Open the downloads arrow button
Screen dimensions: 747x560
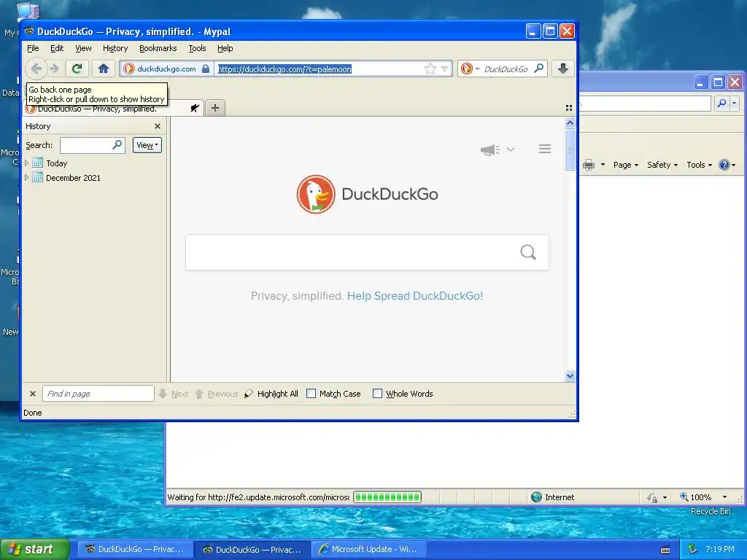tap(562, 69)
